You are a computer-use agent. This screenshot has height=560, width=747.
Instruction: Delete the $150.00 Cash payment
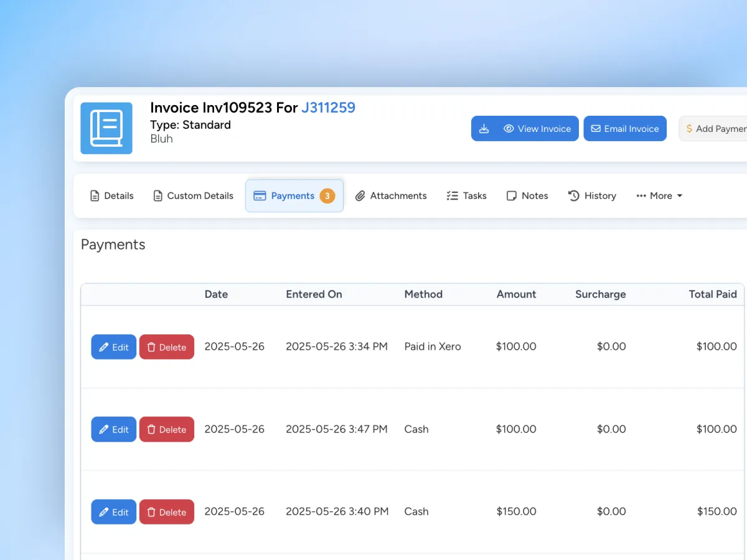pos(167,512)
